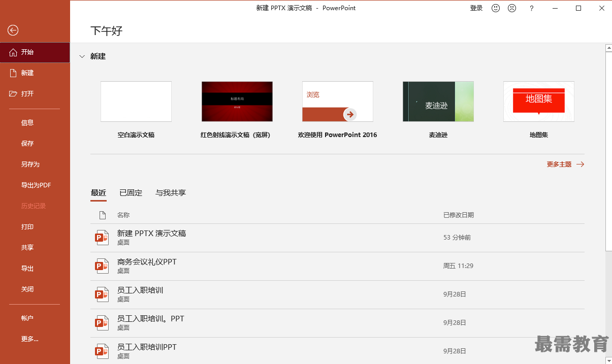Switch to the 与我共享 tab
Image resolution: width=612 pixels, height=364 pixels.
pos(171,193)
